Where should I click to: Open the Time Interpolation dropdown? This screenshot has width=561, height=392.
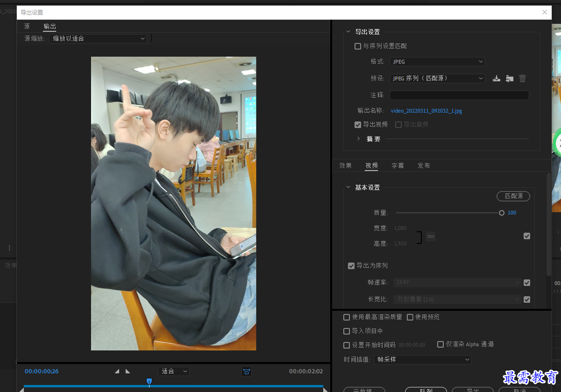click(423, 360)
